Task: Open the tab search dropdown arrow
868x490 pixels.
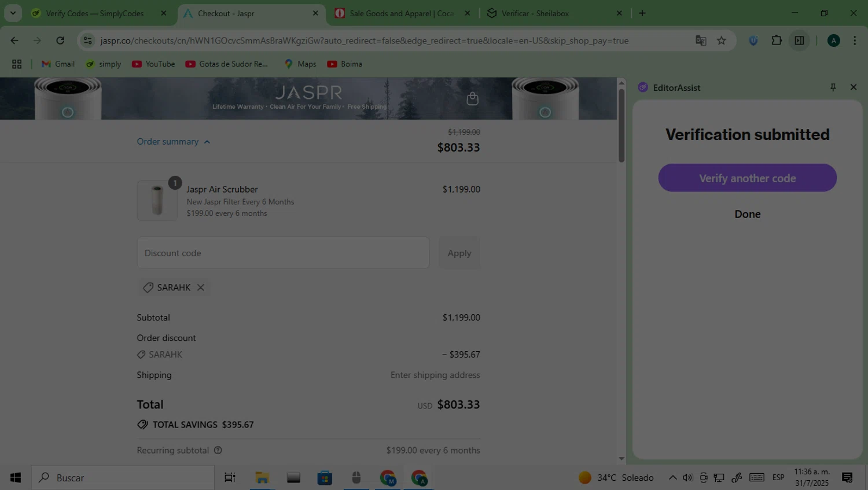Action: [13, 13]
